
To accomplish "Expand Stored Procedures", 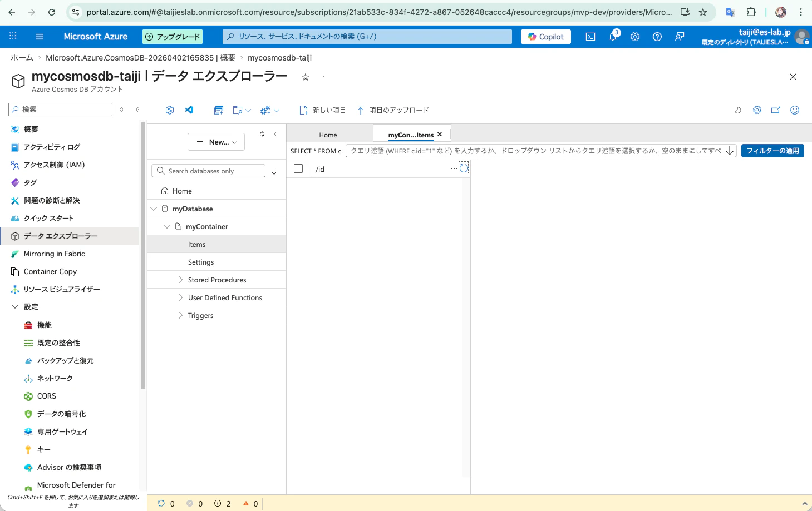I will point(180,280).
